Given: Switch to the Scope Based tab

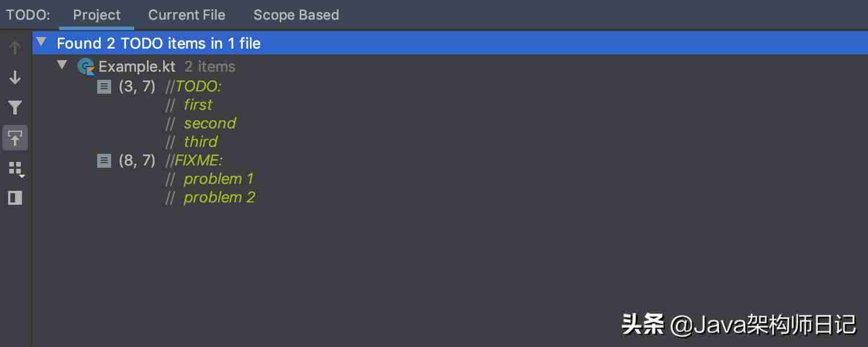Looking at the screenshot, I should [x=296, y=15].
